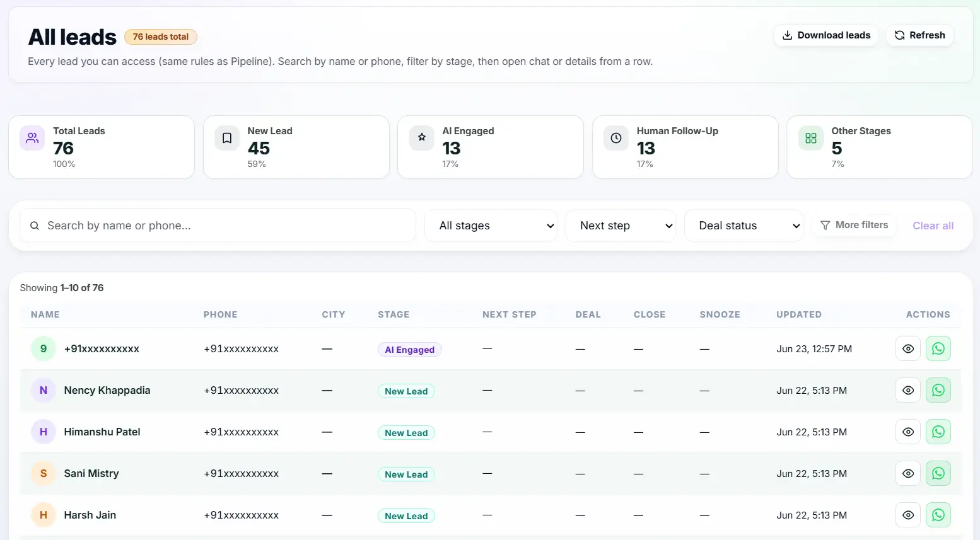The height and width of the screenshot is (540, 980).
Task: Select the New Lead 45 card
Action: [296, 147]
